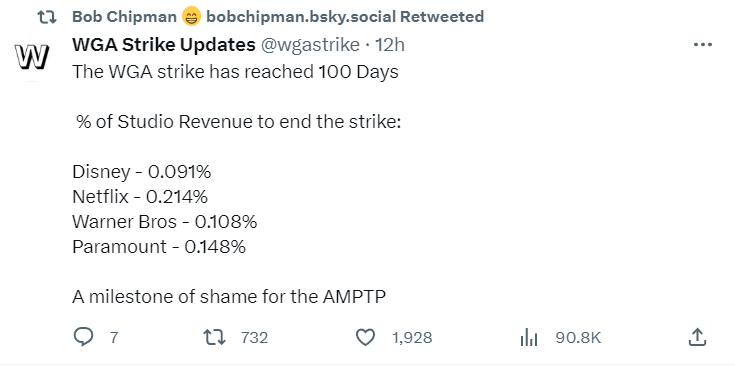Image resolution: width=735 pixels, height=367 pixels.
Task: Click the 90.8K views count
Action: click(578, 337)
